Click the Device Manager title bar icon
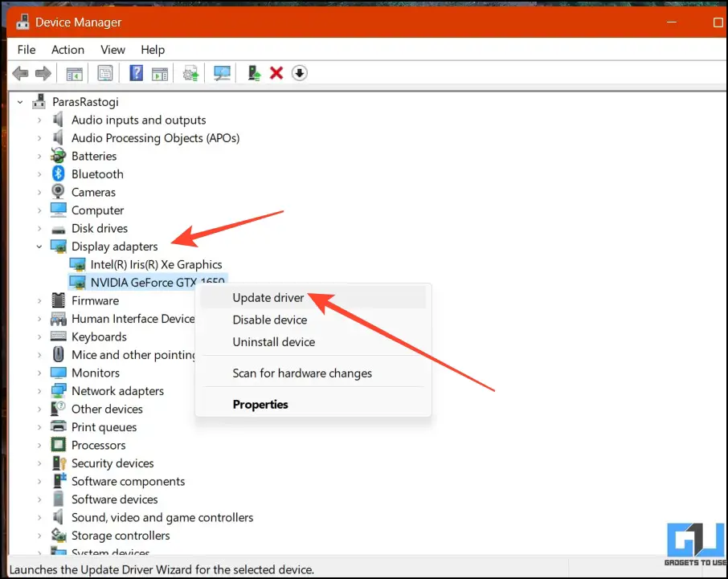The height and width of the screenshot is (579, 728). [x=22, y=22]
